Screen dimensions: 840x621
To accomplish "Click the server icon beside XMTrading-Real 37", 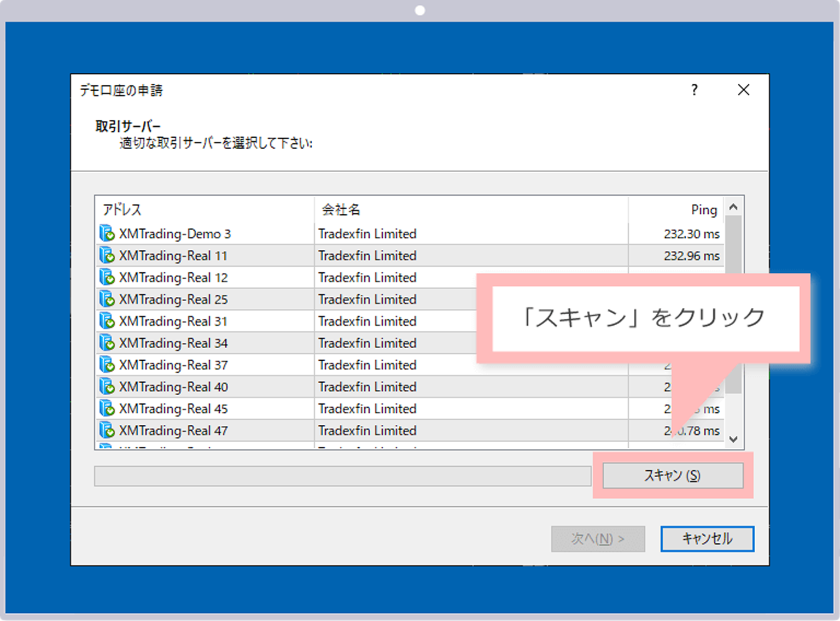I will 107,365.
